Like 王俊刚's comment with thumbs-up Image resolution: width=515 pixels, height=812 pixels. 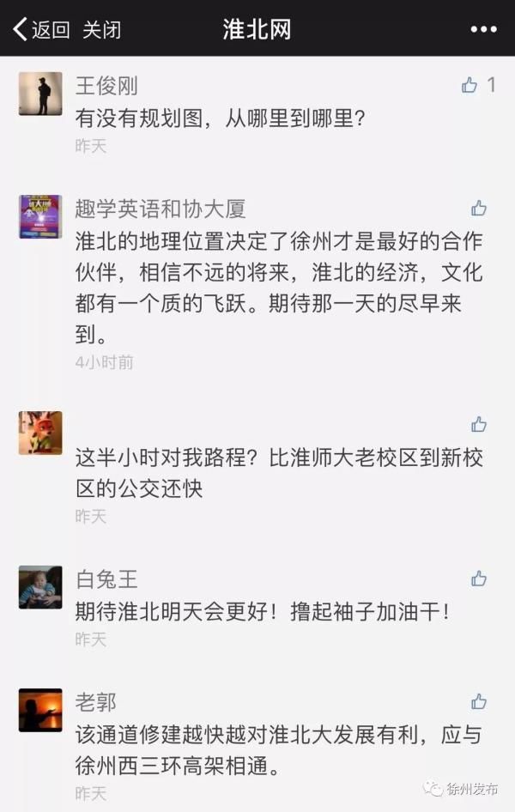click(x=470, y=85)
